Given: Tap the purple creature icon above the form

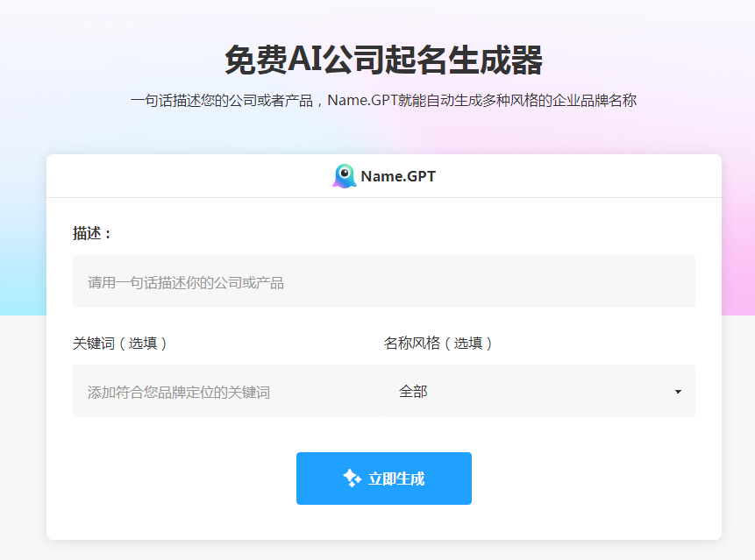Looking at the screenshot, I should point(344,175).
